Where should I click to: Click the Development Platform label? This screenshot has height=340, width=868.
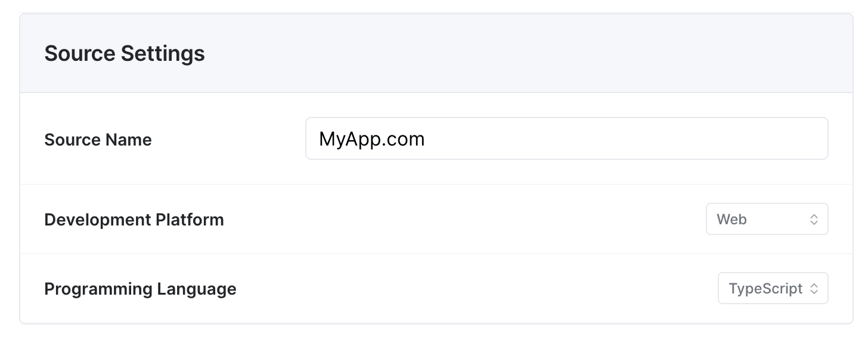[x=134, y=220]
